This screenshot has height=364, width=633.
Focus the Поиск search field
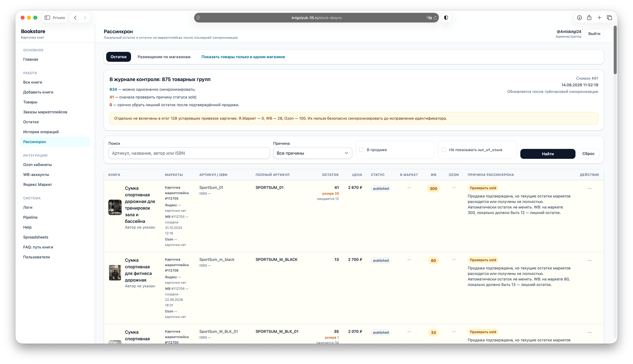189,153
